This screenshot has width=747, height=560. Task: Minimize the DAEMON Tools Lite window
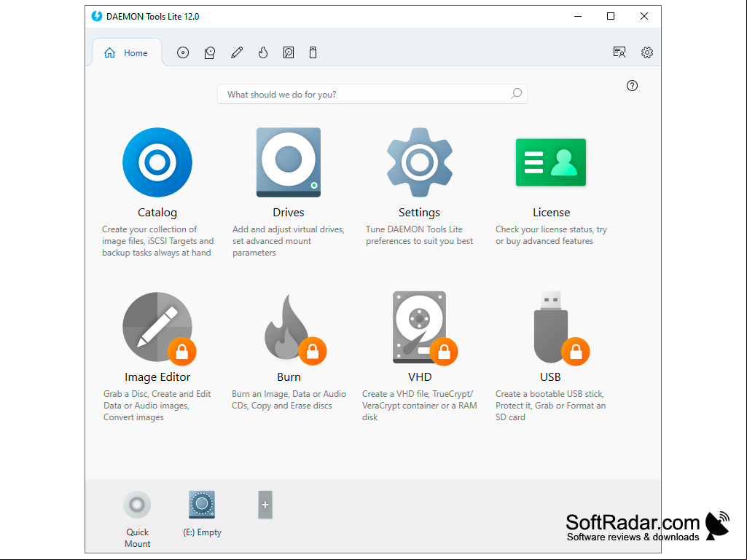[578, 16]
